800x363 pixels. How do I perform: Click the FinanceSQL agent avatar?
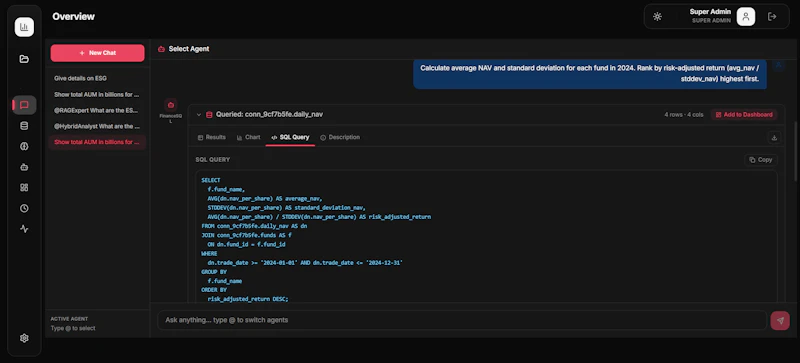[171, 105]
